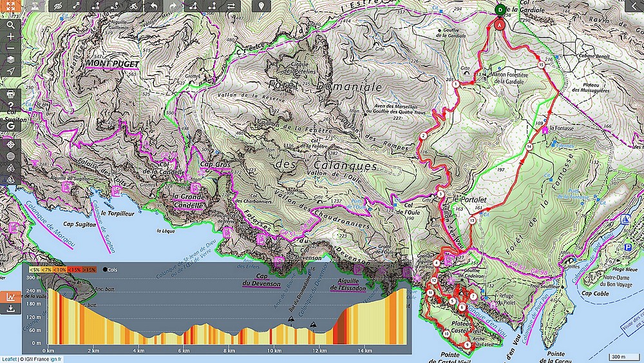Click route waypoint marker 13

pyautogui.click(x=472, y=221)
